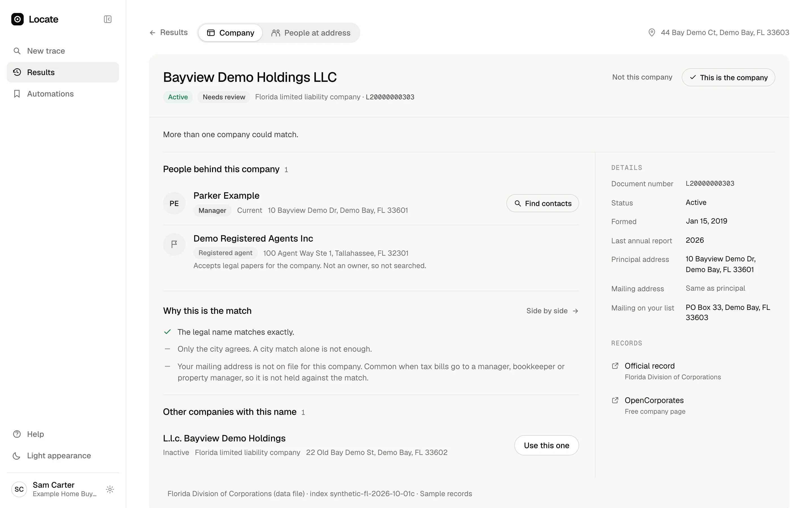This screenshot has height=508, width=812.
Task: Switch to the Company tab
Action: pyautogui.click(x=230, y=32)
